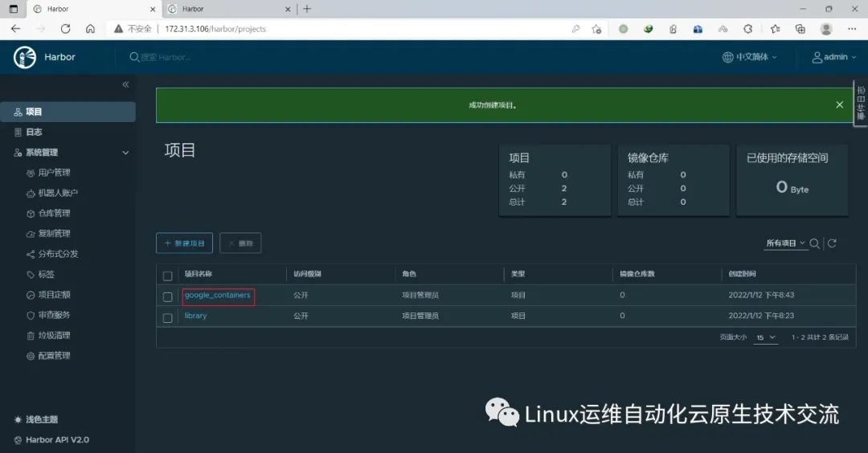The image size is (868, 453).
Task: Click the 1 - 2 共计 2 条记录 text
Action: coord(820,337)
